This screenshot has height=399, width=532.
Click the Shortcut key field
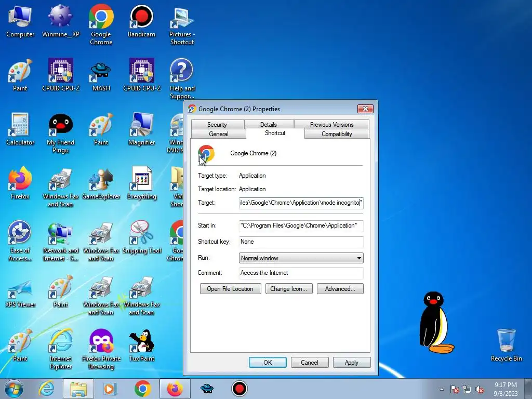click(301, 242)
